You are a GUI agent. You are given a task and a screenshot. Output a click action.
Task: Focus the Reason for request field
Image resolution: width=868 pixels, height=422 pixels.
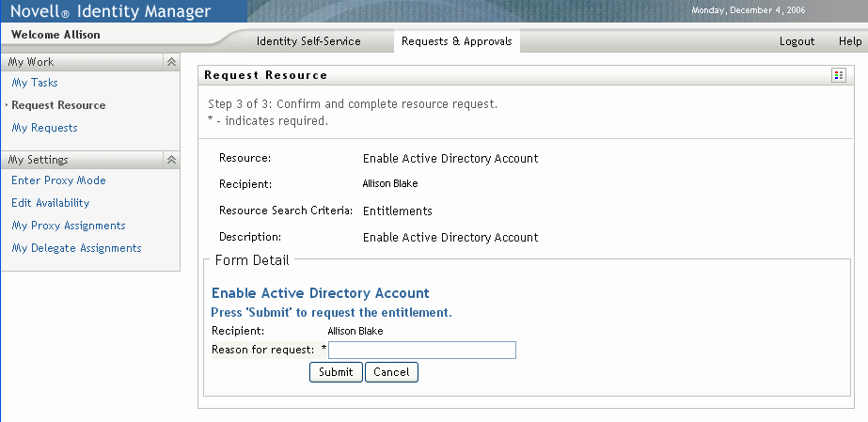422,350
